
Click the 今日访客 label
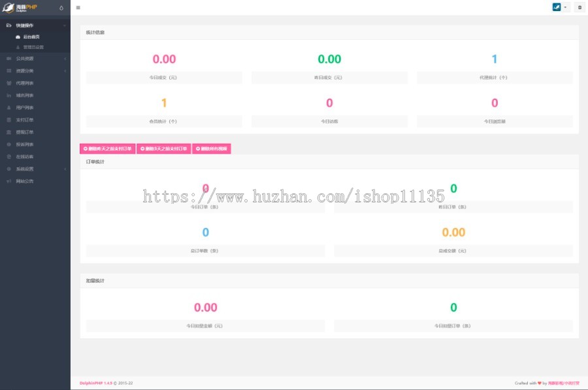click(x=329, y=122)
